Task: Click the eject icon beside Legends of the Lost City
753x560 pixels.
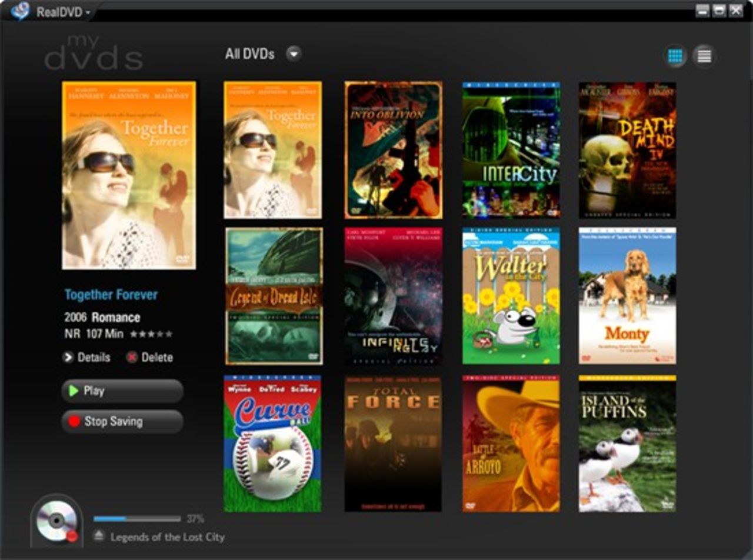Action: click(99, 536)
